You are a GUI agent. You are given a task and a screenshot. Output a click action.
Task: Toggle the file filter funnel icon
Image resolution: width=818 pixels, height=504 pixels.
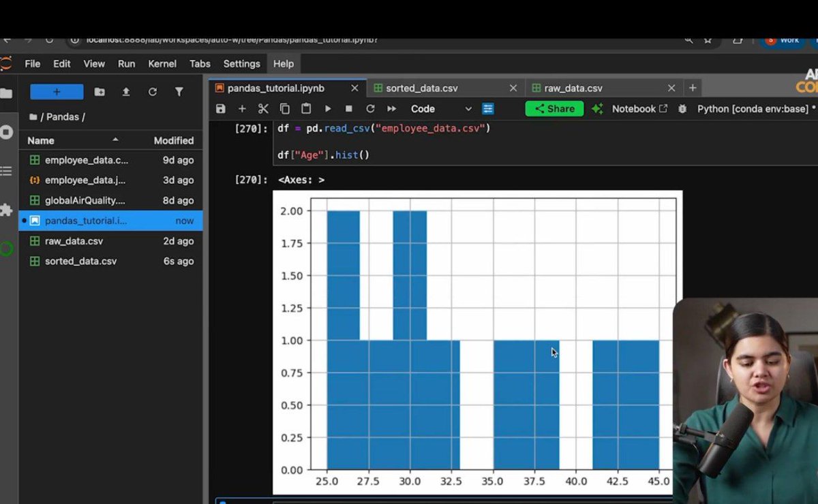click(179, 92)
